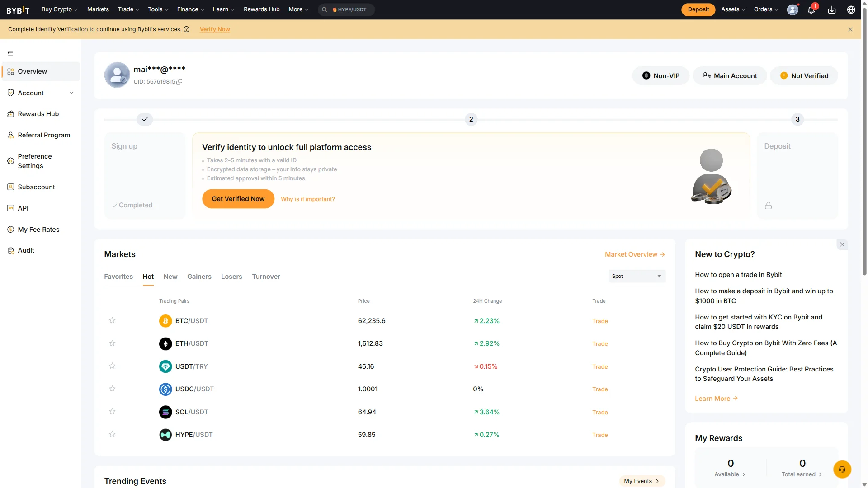Open Subaccount in the sidebar
Screen dimensions: 868x488
pyautogui.click(x=41, y=187)
